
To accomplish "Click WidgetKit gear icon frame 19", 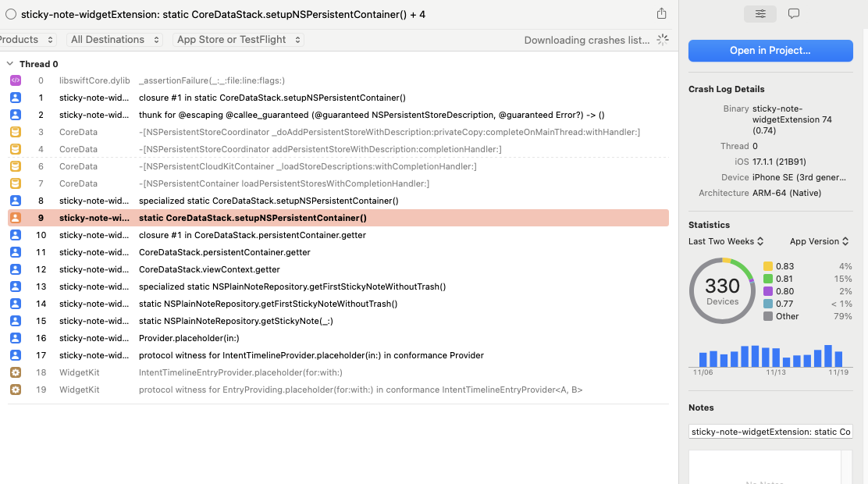I will point(16,390).
